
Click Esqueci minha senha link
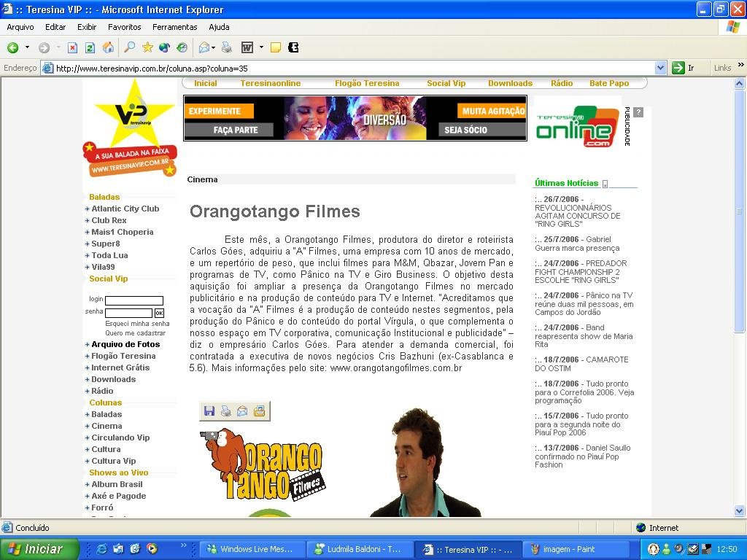point(137,323)
